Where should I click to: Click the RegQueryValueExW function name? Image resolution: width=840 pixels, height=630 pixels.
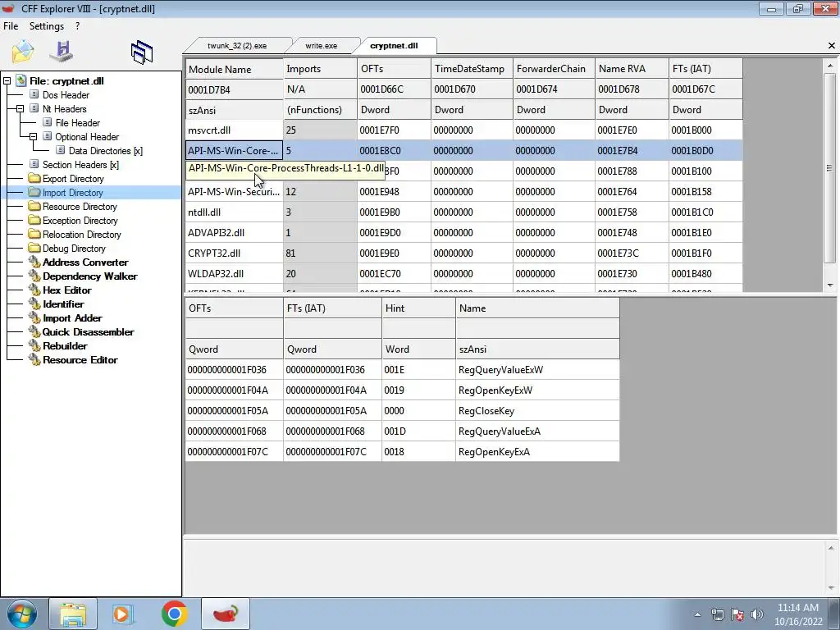tap(500, 370)
